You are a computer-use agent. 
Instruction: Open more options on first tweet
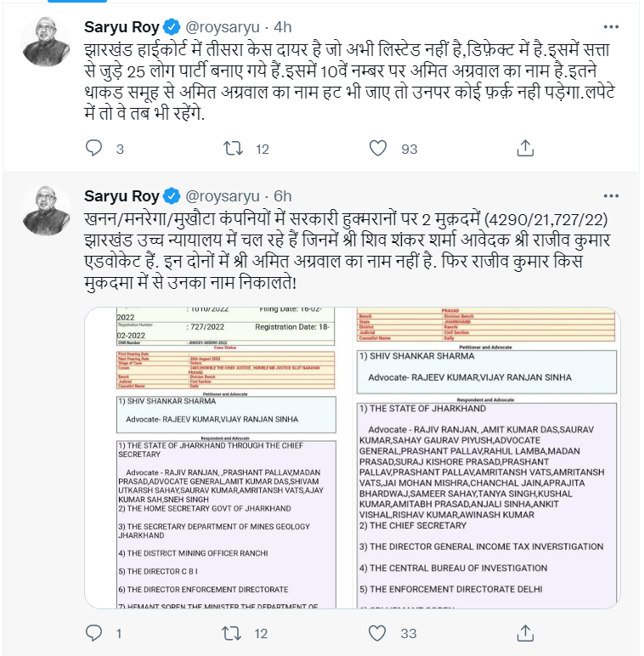(x=611, y=27)
